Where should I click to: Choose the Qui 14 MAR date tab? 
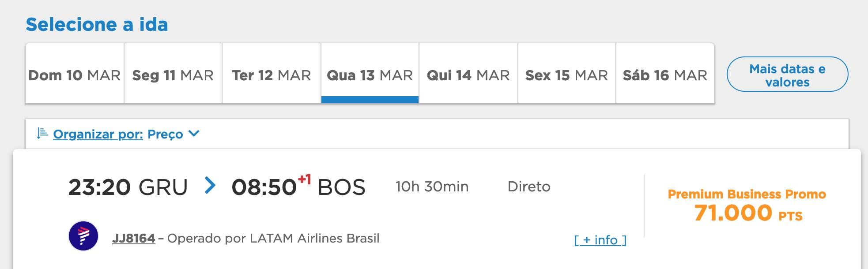pyautogui.click(x=468, y=73)
